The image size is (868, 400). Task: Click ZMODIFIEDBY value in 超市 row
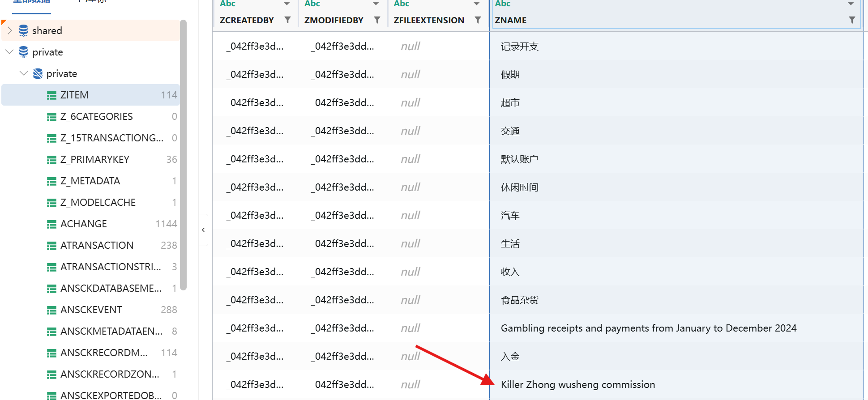click(x=342, y=102)
